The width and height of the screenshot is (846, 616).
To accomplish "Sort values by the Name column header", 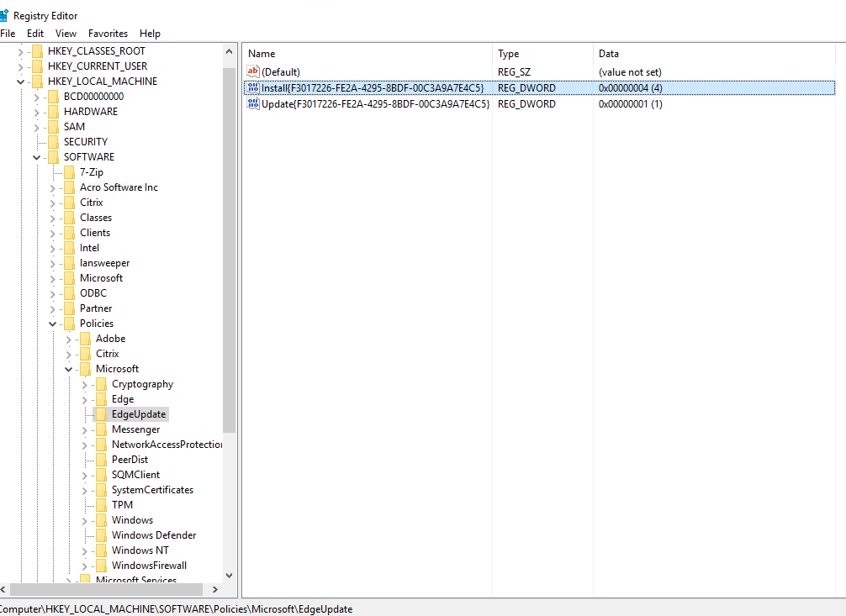I will pyautogui.click(x=367, y=54).
